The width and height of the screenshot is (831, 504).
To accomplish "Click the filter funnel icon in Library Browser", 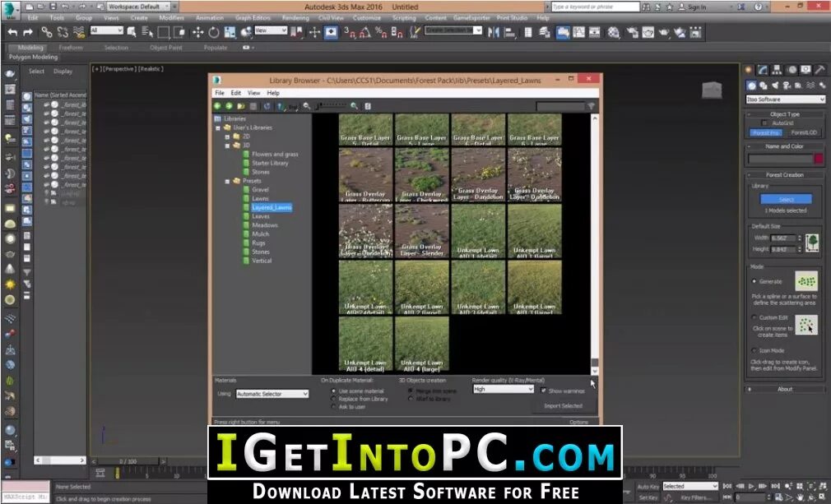I will coord(591,106).
